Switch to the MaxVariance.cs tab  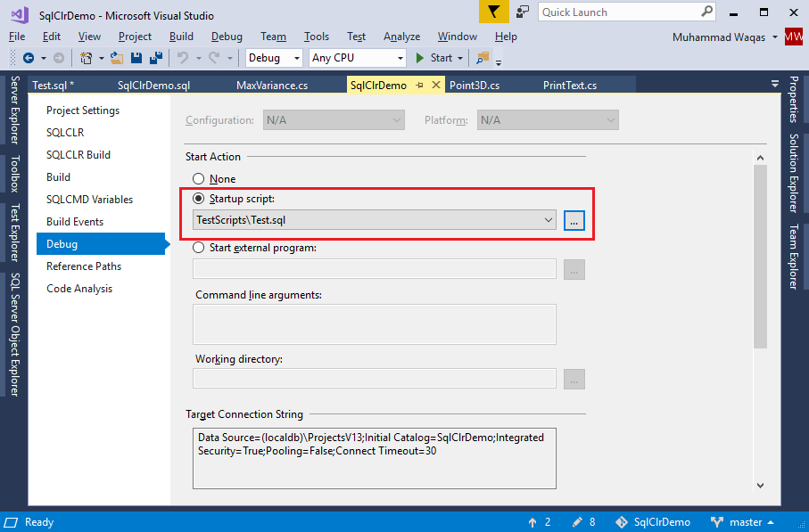point(272,85)
